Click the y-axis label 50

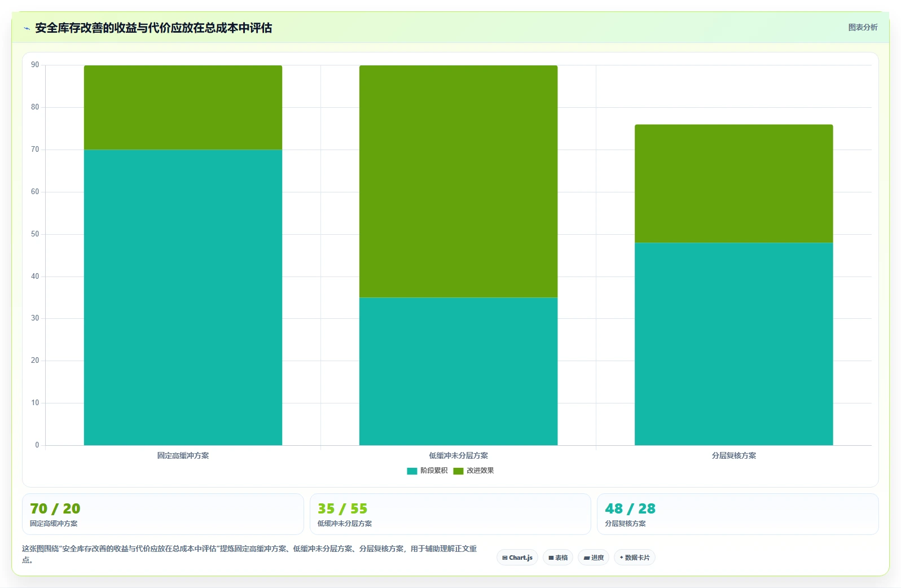[35, 234]
